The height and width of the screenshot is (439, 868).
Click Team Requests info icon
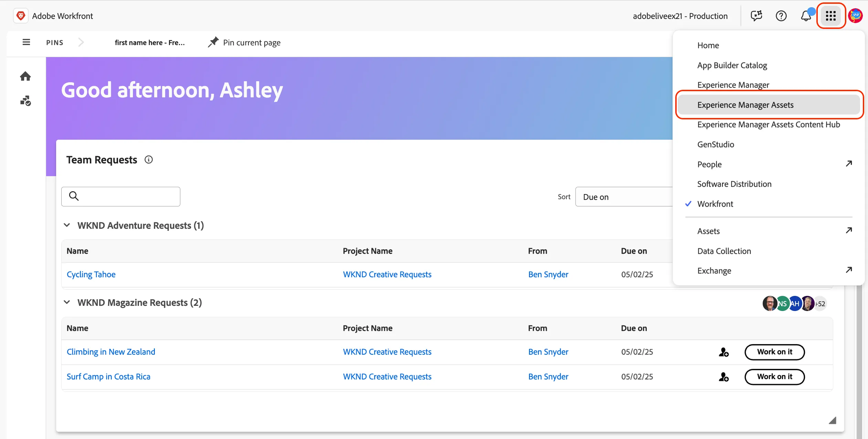tap(149, 160)
